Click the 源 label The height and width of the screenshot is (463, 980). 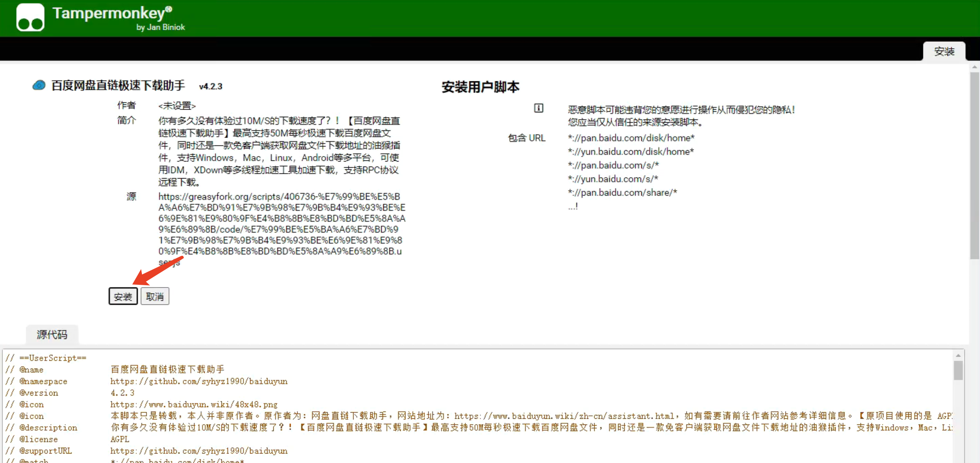131,197
